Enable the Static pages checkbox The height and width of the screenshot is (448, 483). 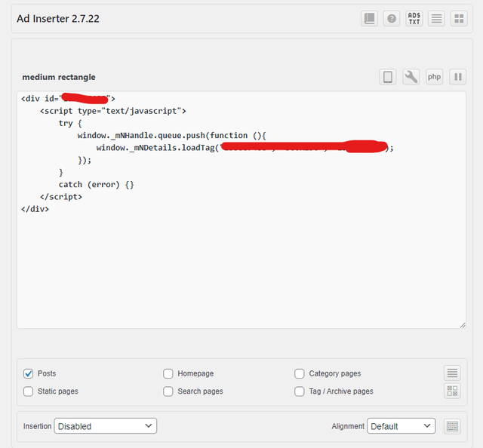(x=29, y=391)
